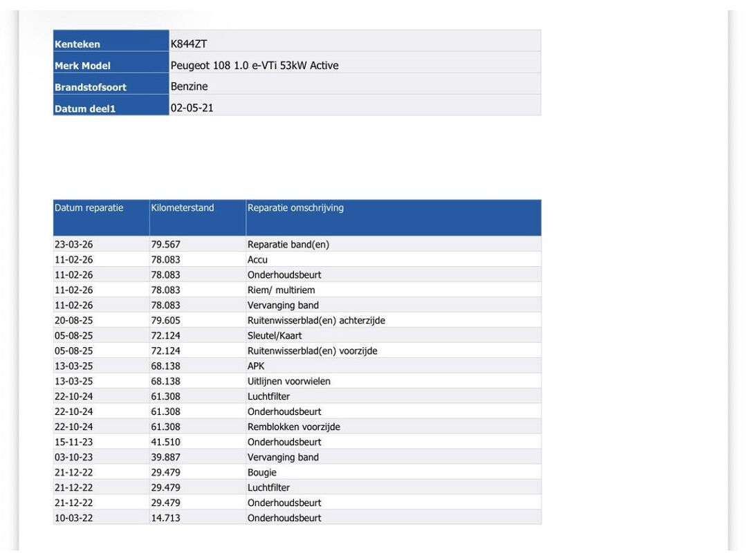Select the Bougie repair entry

tap(261, 472)
